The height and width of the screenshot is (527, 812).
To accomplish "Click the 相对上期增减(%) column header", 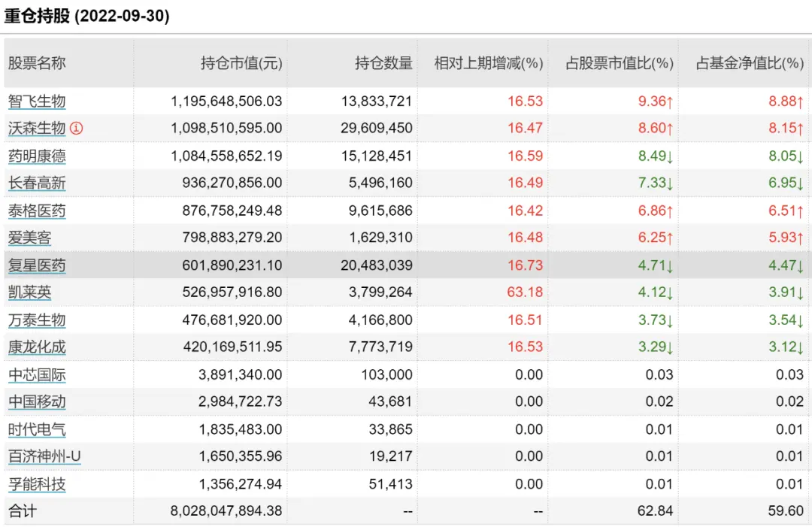I will pos(489,63).
